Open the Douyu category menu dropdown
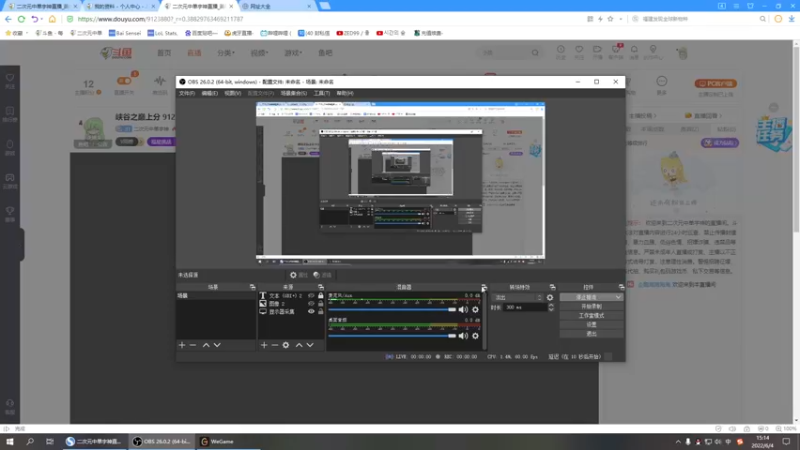The image size is (800, 450). coord(226,53)
